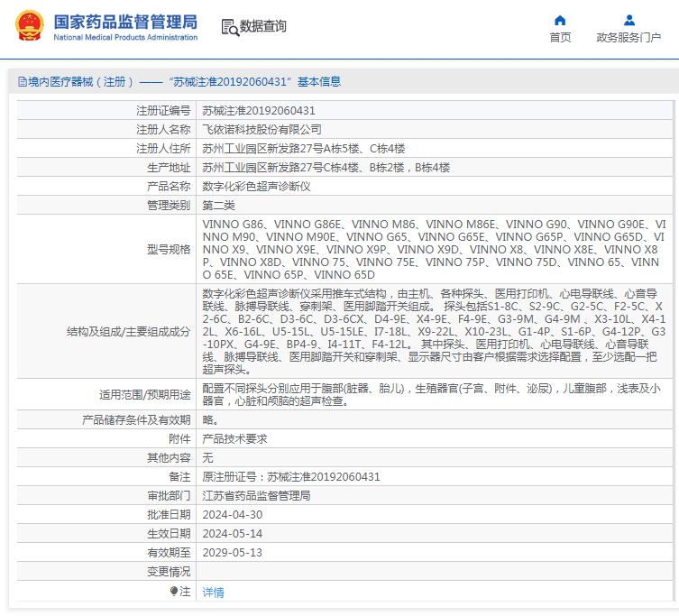Screen dimensions: 679x616
Task: Click the 有效期至 label
Action: click(x=169, y=553)
